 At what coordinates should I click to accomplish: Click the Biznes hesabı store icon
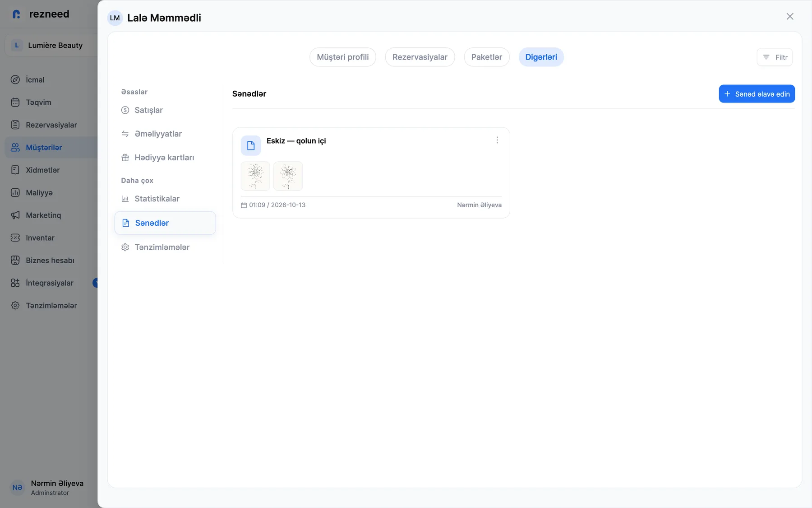(x=15, y=260)
